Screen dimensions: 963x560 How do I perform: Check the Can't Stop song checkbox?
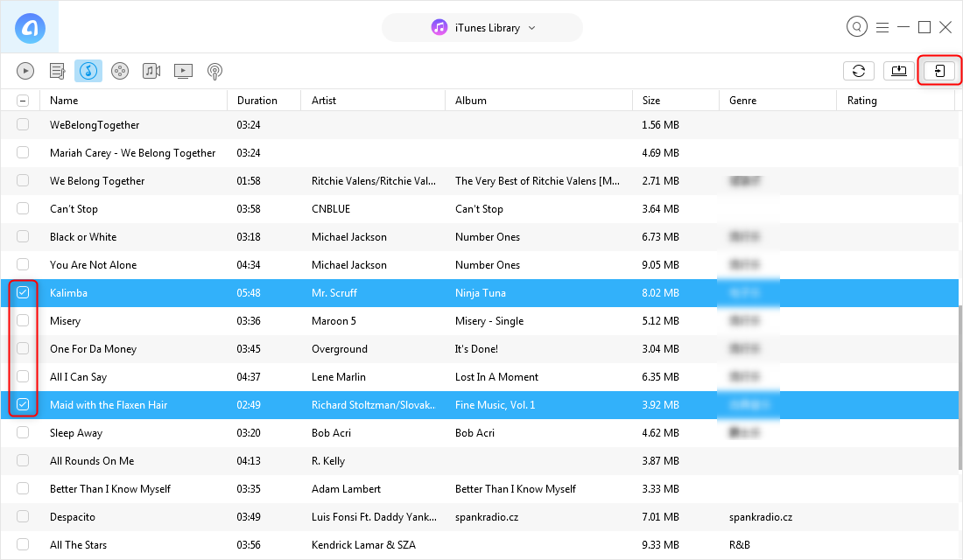pos(23,208)
